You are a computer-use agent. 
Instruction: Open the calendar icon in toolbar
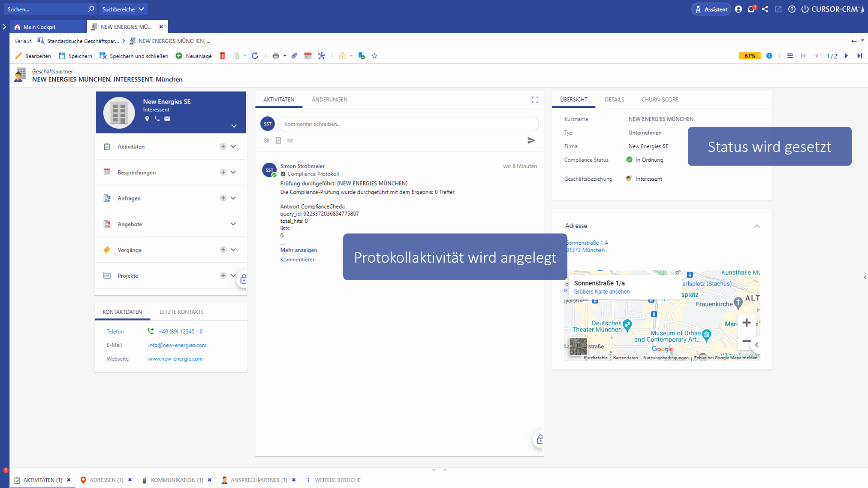pos(307,56)
